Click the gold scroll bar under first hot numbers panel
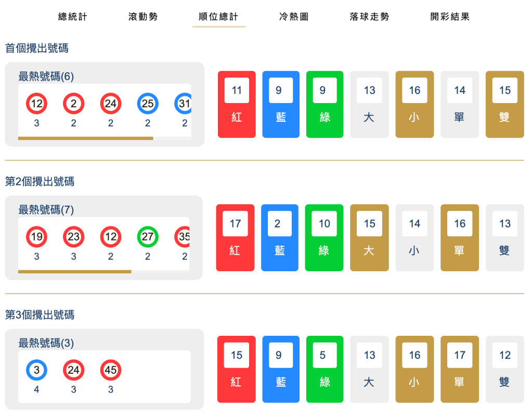Image resolution: width=532 pixels, height=417 pixels. 86,138
